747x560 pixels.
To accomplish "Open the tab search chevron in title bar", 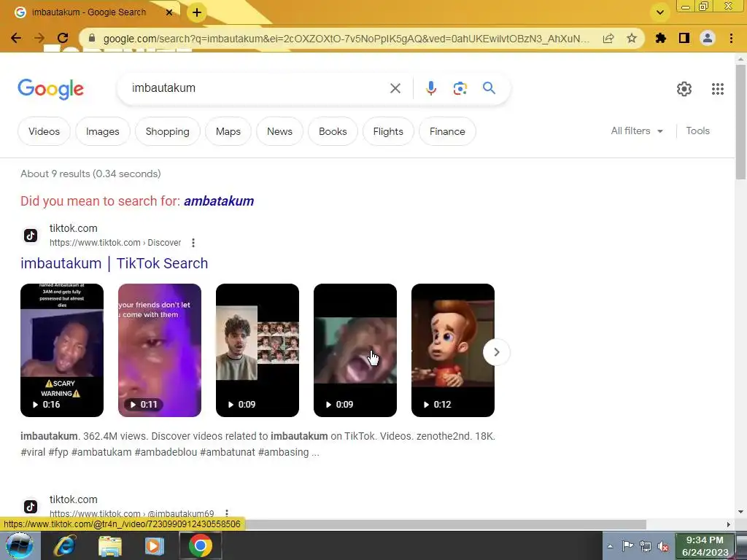I will (x=660, y=12).
